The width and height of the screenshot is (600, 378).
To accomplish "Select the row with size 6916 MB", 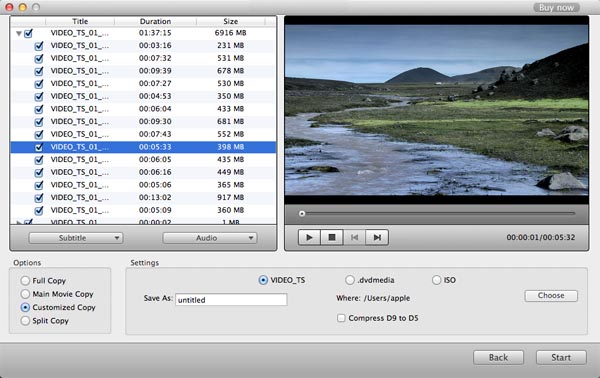I will point(143,33).
